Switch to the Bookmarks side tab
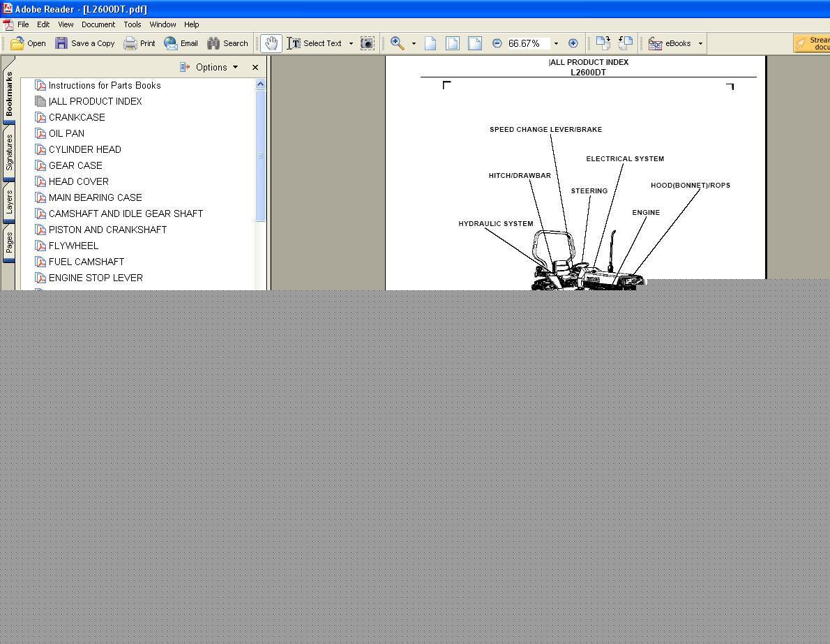Viewport: 830px width, 644px height. click(x=9, y=93)
